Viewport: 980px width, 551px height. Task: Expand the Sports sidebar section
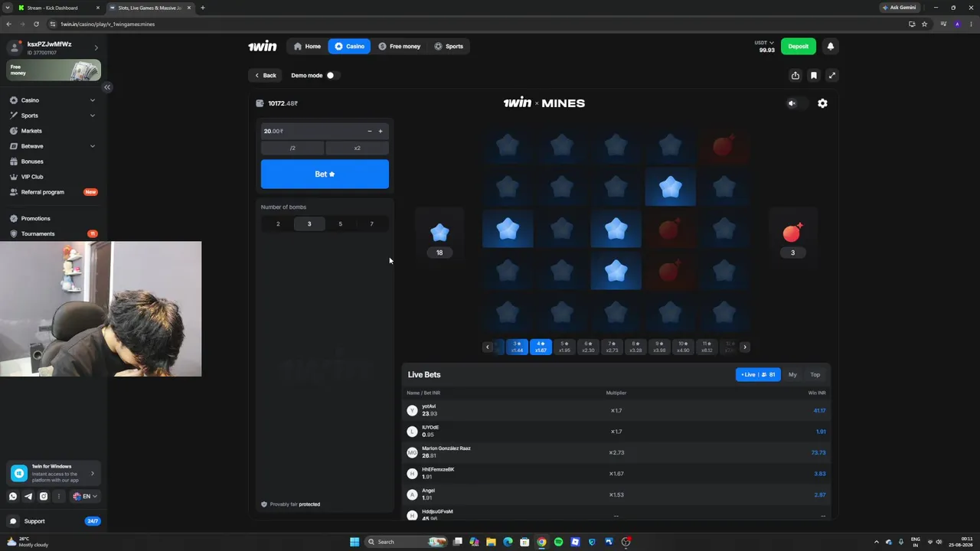[93, 116]
